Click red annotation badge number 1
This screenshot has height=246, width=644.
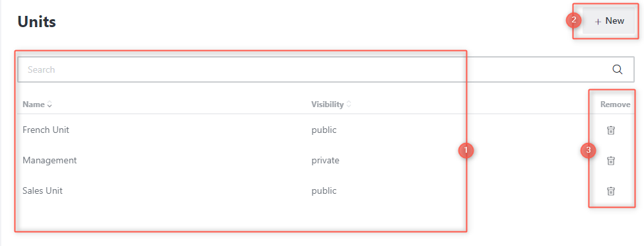coord(466,151)
